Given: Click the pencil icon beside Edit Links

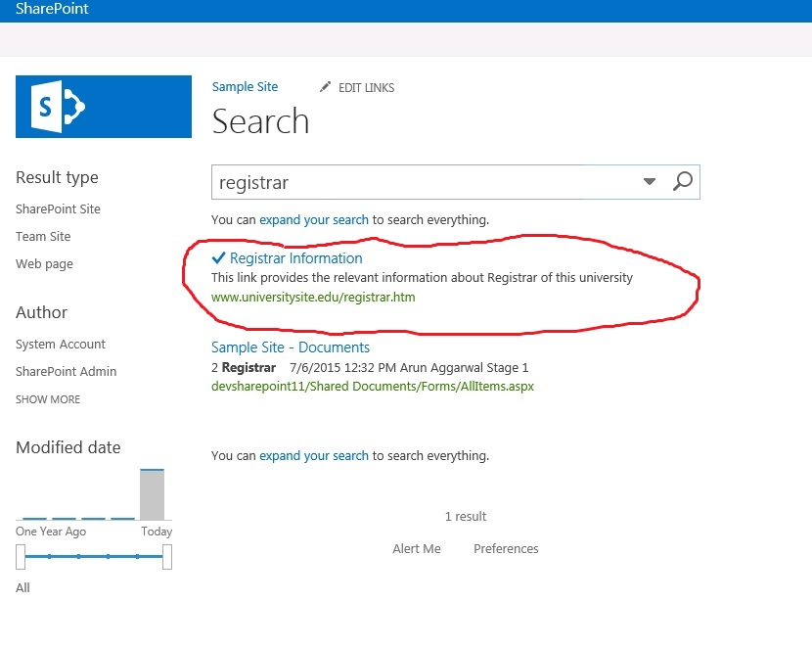Looking at the screenshot, I should (x=326, y=88).
